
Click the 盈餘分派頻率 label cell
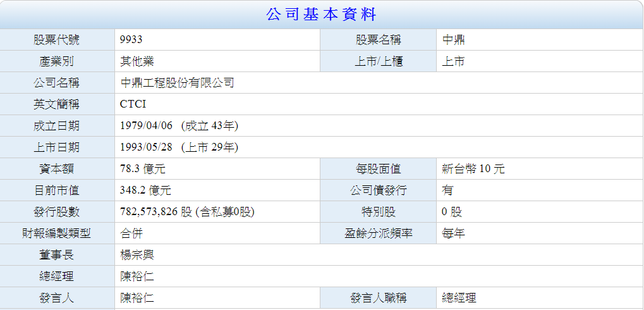378,233
